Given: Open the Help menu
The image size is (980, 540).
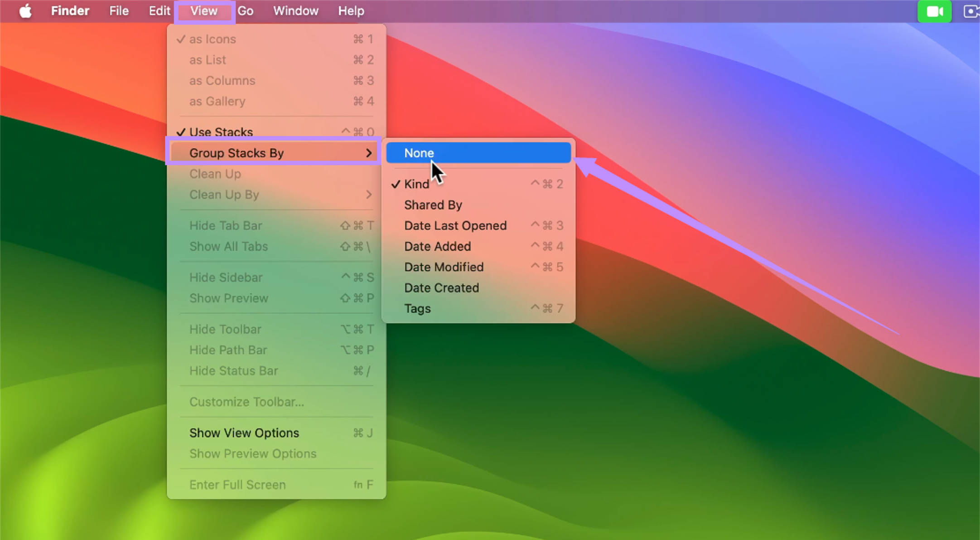Looking at the screenshot, I should 351,11.
